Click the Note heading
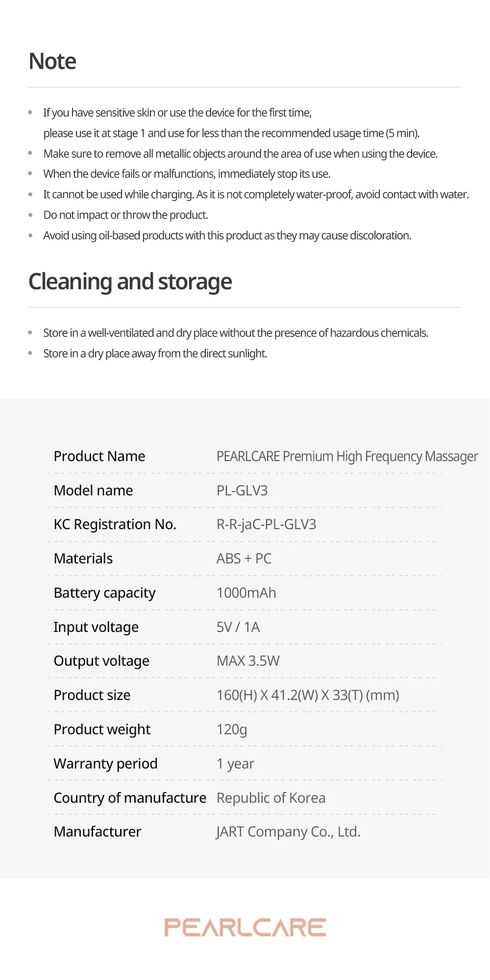The width and height of the screenshot is (490, 980). 52,62
